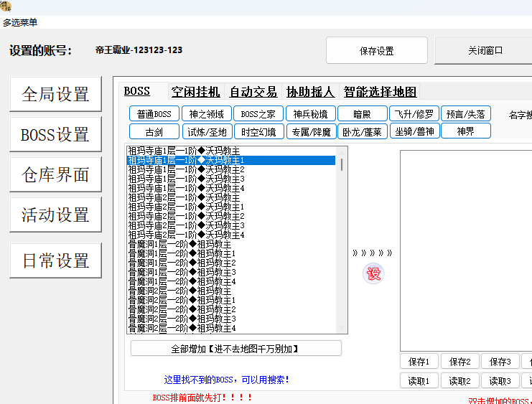The height and width of the screenshot is (404, 532).
Task: Open 活动设置 sidebar section
Action: tap(56, 215)
